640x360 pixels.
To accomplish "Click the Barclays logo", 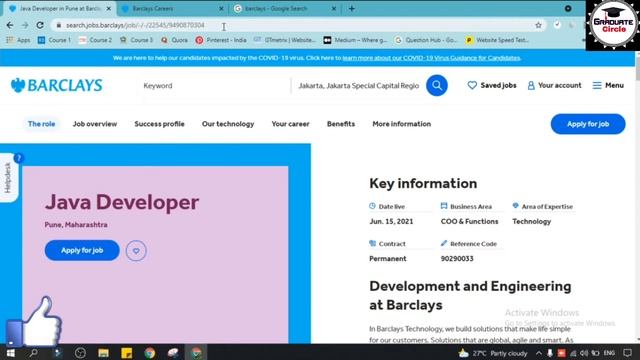I will point(56,85).
